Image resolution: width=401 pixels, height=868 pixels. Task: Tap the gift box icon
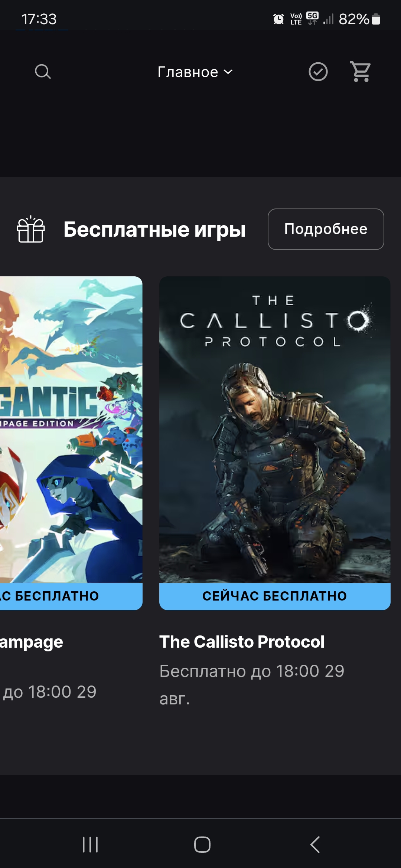[31, 229]
